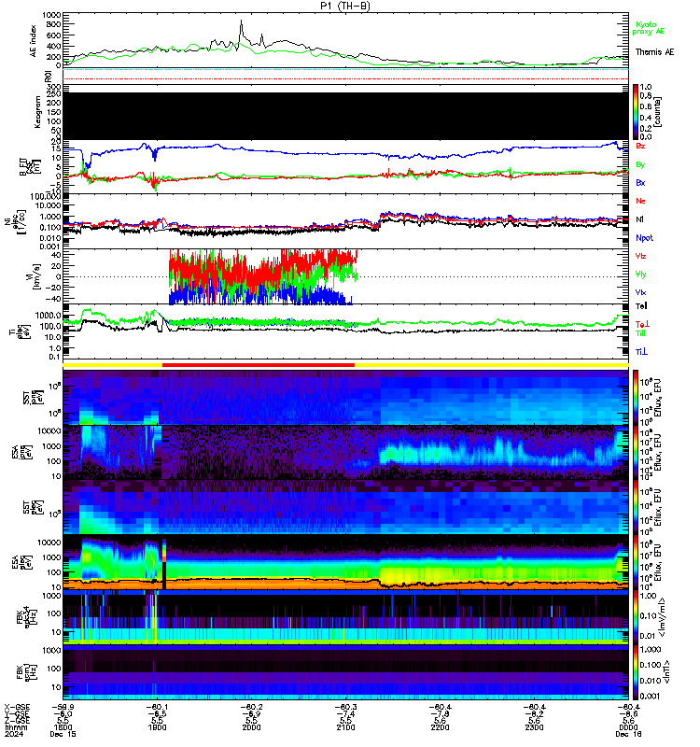Click the ESA electron spectrogram panel
This screenshot has width=700, height=747.
pyautogui.click(x=345, y=562)
